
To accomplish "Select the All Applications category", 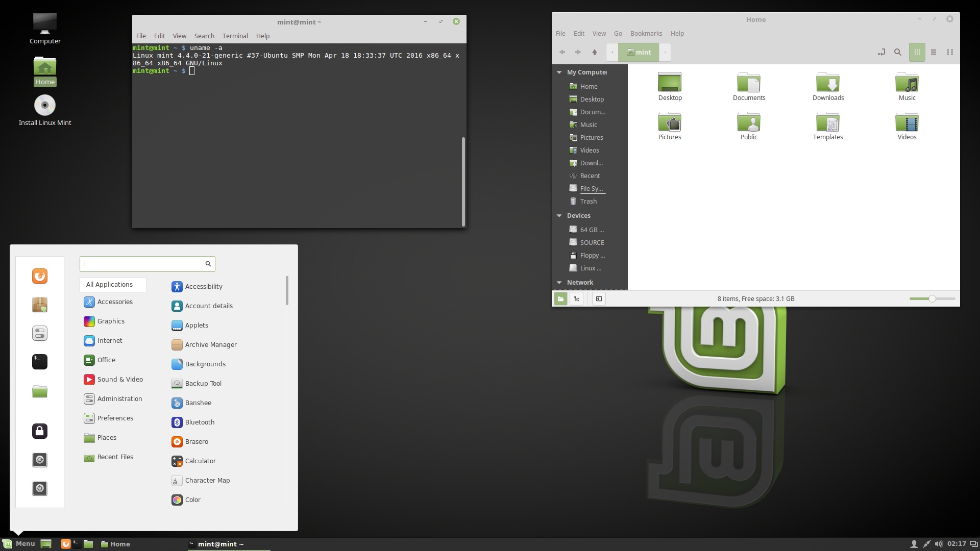I will pos(113,285).
